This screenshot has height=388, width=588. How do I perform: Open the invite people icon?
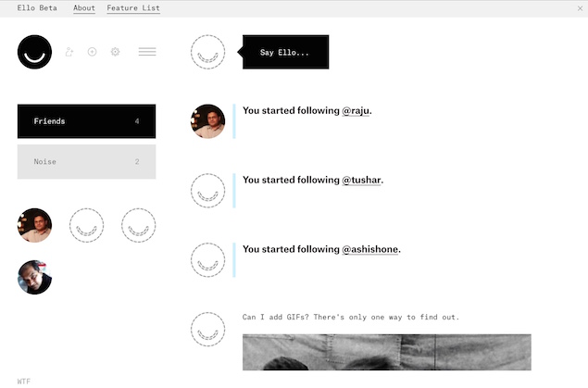click(69, 52)
